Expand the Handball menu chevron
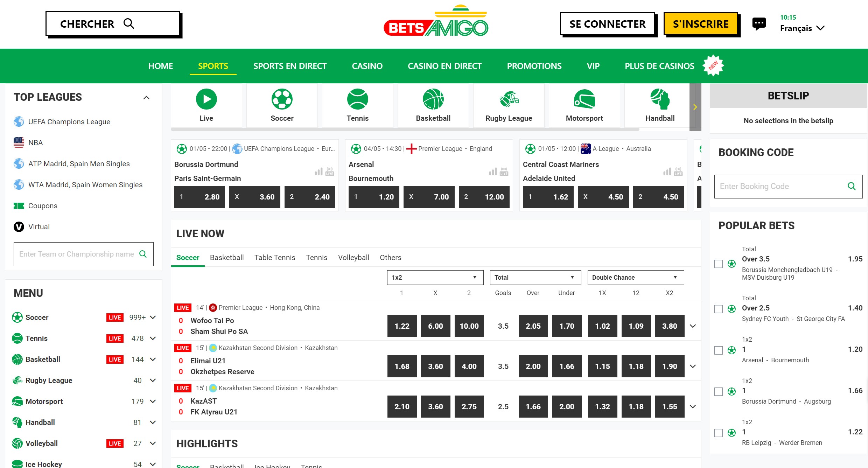 coord(153,422)
